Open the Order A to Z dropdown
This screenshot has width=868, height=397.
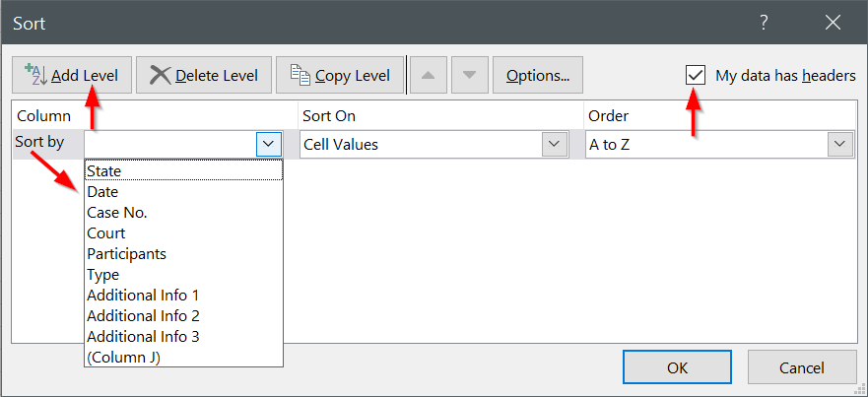(839, 145)
